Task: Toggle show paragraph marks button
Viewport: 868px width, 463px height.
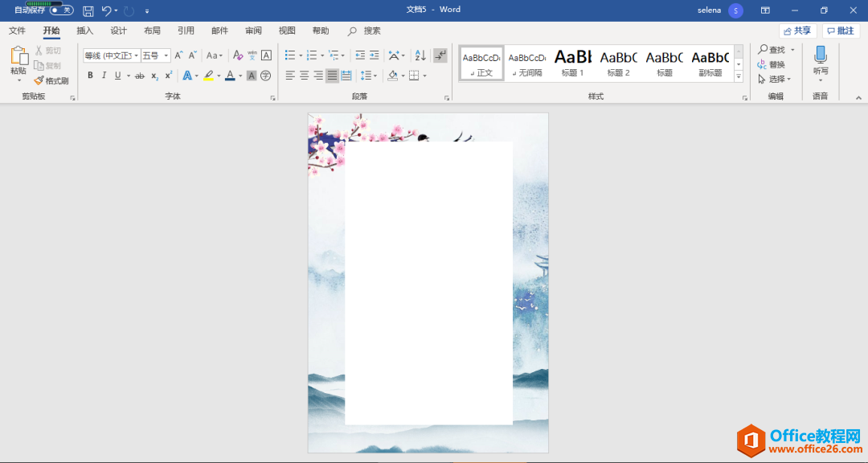Action: tap(440, 55)
